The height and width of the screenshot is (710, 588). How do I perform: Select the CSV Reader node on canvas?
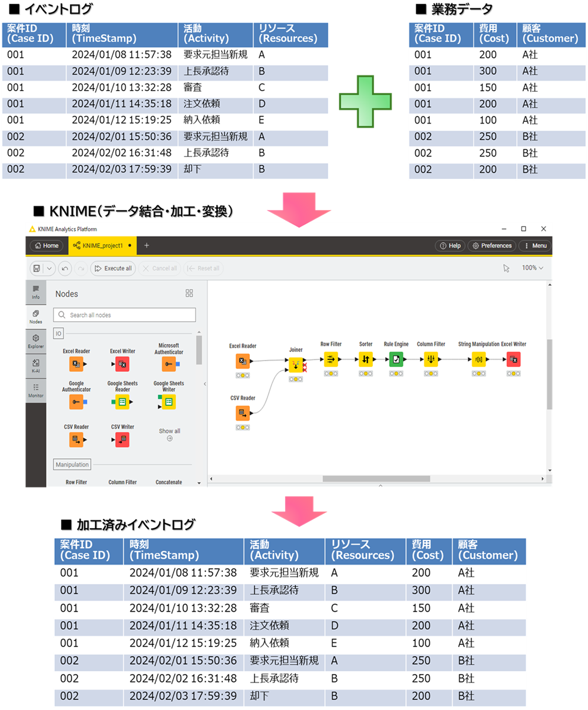[x=243, y=414]
